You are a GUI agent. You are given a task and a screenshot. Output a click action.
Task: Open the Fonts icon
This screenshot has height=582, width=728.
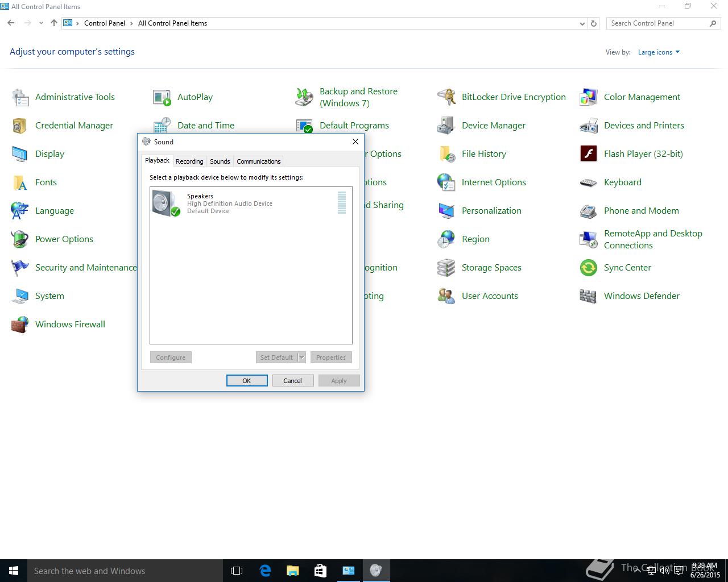[x=20, y=182]
